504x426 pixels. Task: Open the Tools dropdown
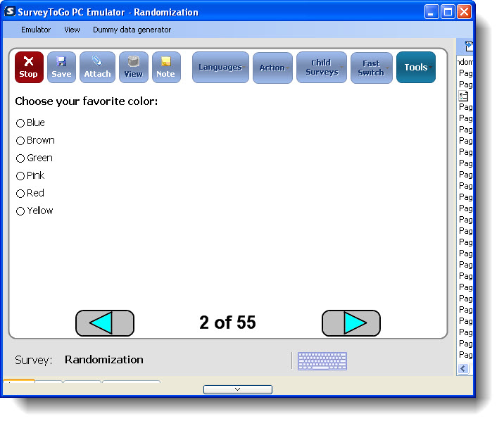(x=416, y=67)
